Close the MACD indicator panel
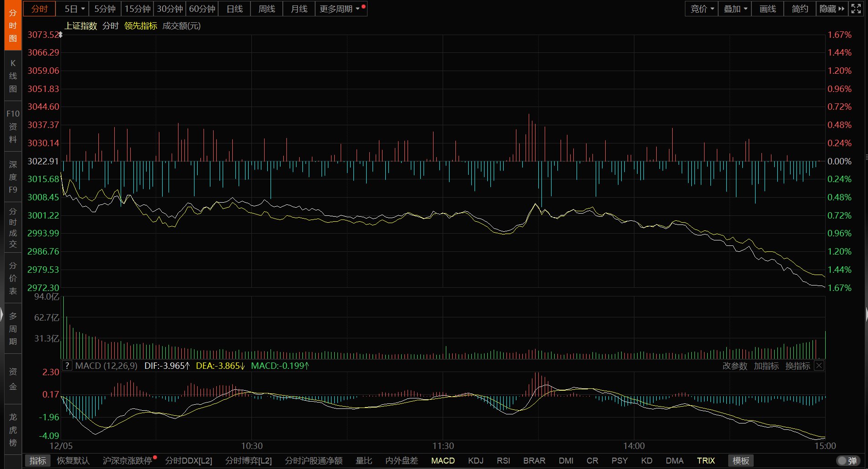 819,366
